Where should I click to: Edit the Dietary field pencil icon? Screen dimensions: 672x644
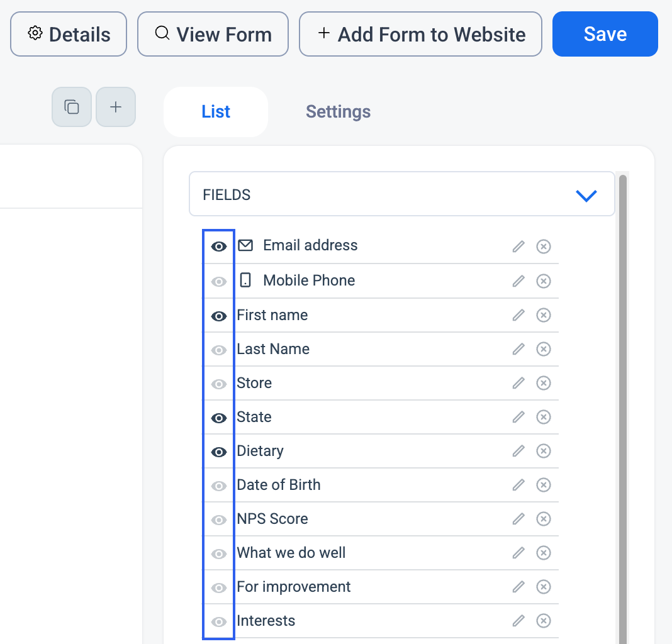[x=518, y=451]
